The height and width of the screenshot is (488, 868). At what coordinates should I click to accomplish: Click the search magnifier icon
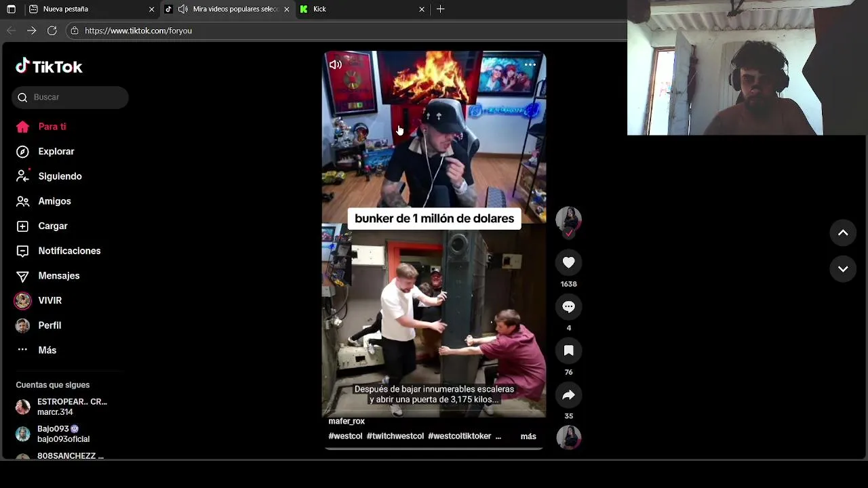coord(22,97)
